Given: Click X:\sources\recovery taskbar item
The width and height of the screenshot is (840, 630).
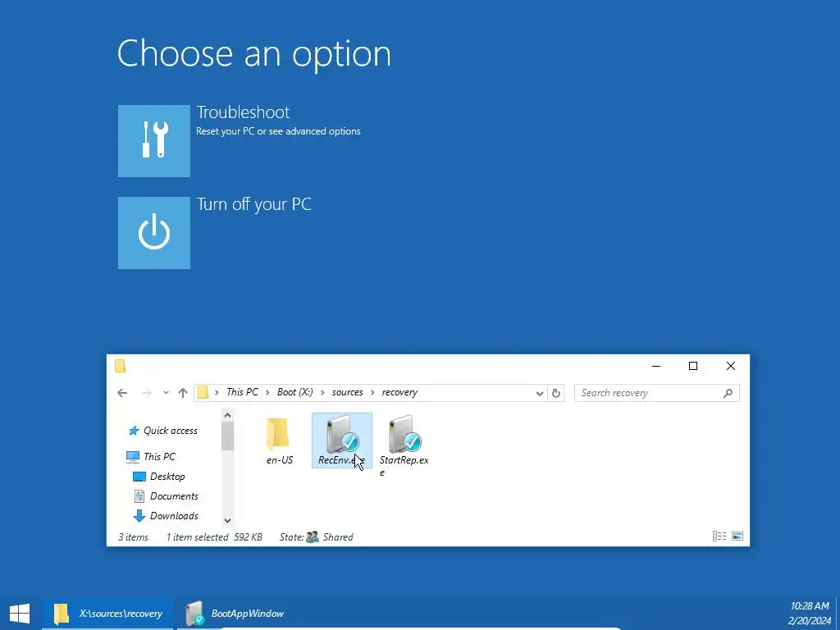Looking at the screenshot, I should [x=108, y=614].
